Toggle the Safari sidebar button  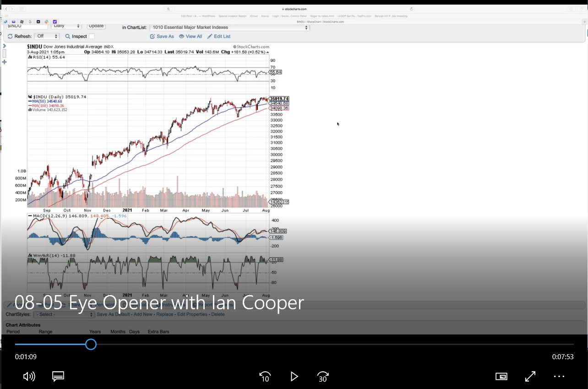(x=22, y=9)
